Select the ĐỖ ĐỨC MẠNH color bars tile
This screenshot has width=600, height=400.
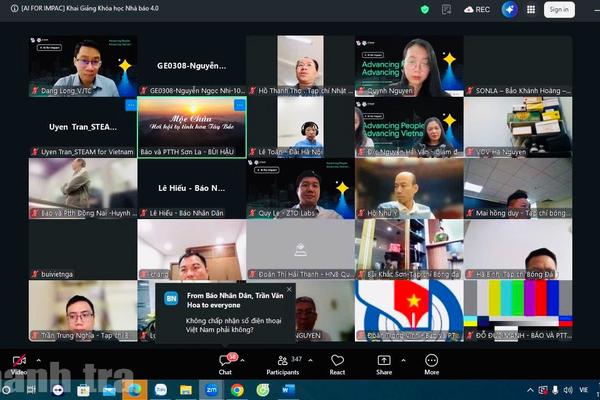point(518,310)
